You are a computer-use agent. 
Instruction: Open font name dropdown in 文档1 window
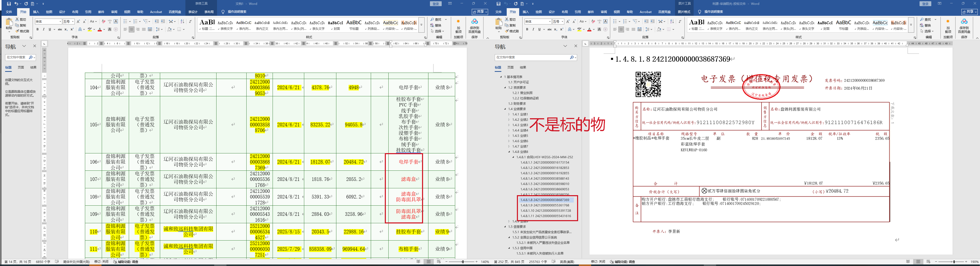pyautogui.click(x=60, y=22)
